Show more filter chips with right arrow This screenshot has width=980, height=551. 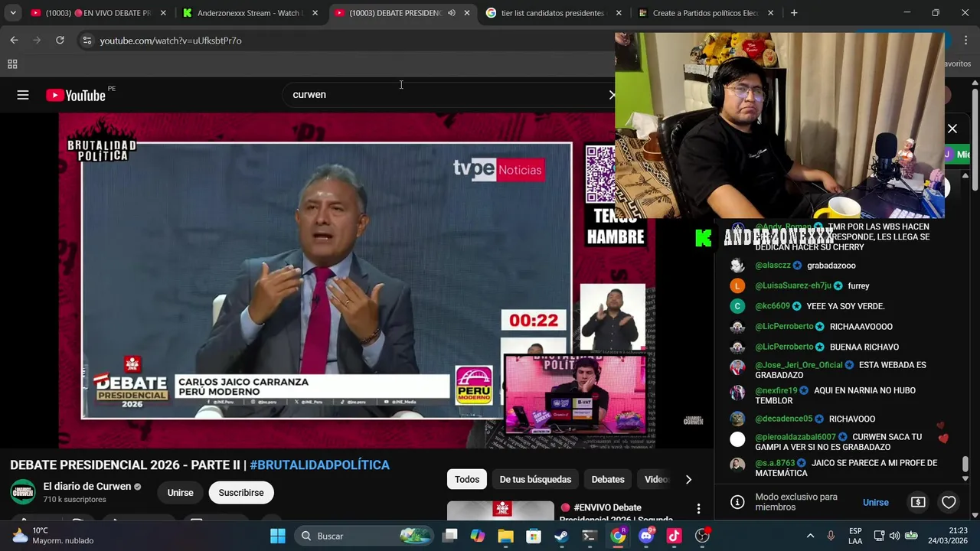coord(688,479)
